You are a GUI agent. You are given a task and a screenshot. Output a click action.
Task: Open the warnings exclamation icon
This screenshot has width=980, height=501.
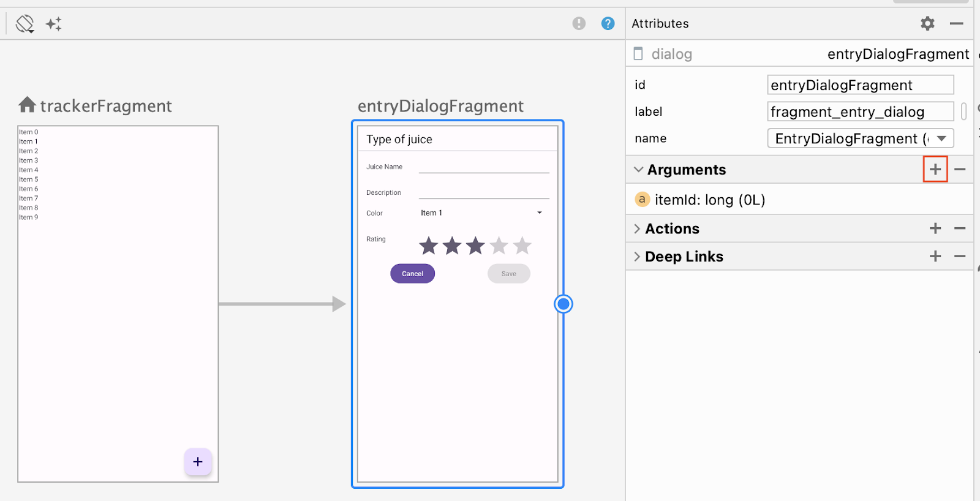coord(579,23)
